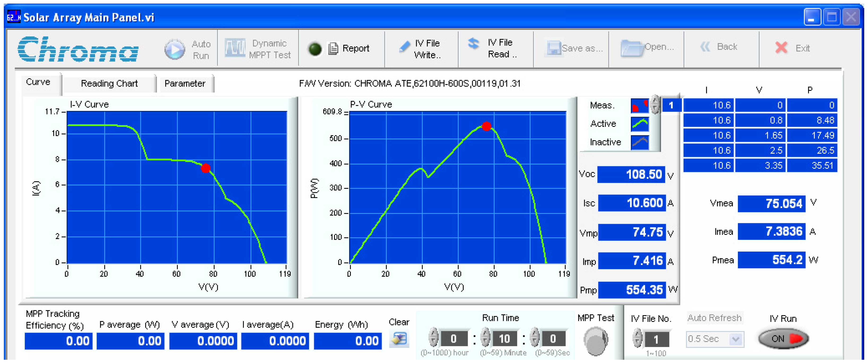The height and width of the screenshot is (364, 868).
Task: Switch to the Parameter tab
Action: 185,84
